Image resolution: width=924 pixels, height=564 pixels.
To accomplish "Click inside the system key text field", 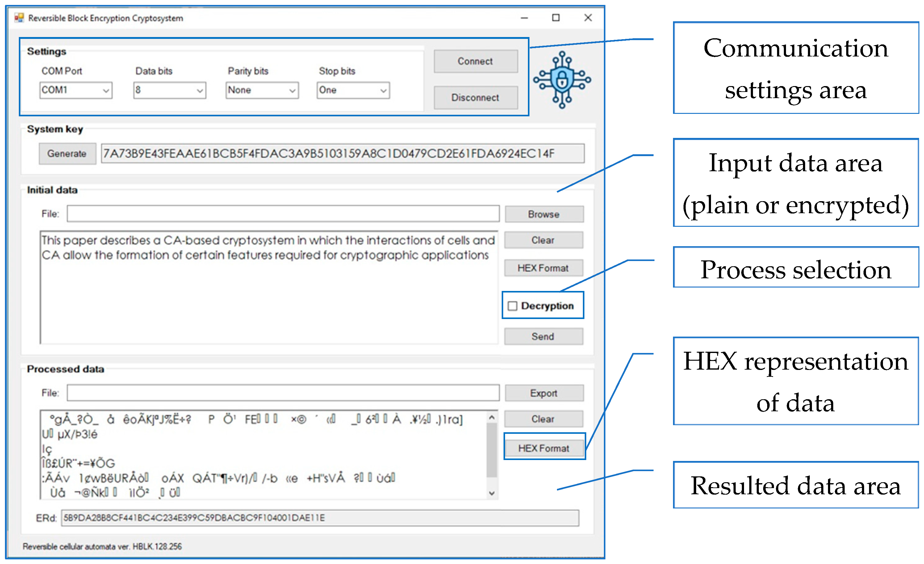I will click(x=342, y=154).
